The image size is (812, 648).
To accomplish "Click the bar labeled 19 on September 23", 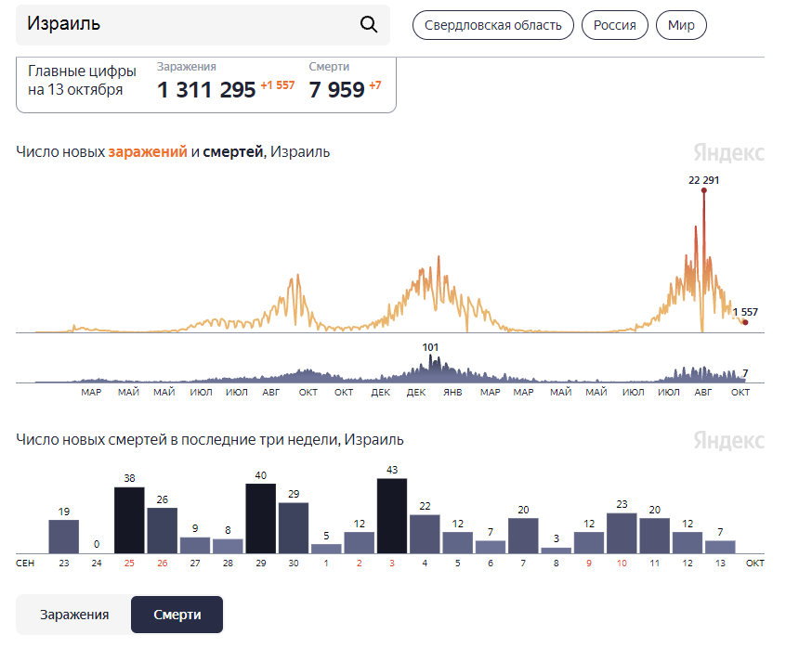I will coord(64,537).
